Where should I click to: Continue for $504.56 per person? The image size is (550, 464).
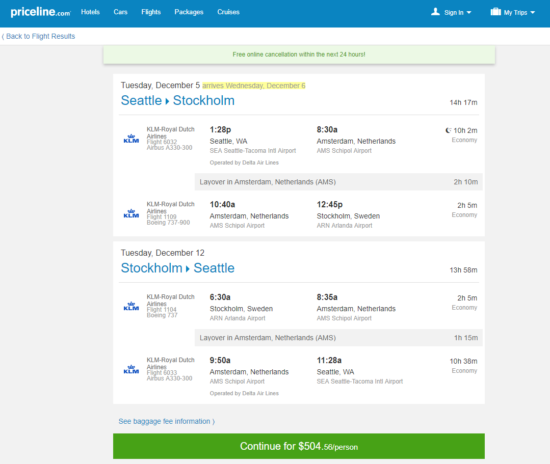click(x=299, y=446)
